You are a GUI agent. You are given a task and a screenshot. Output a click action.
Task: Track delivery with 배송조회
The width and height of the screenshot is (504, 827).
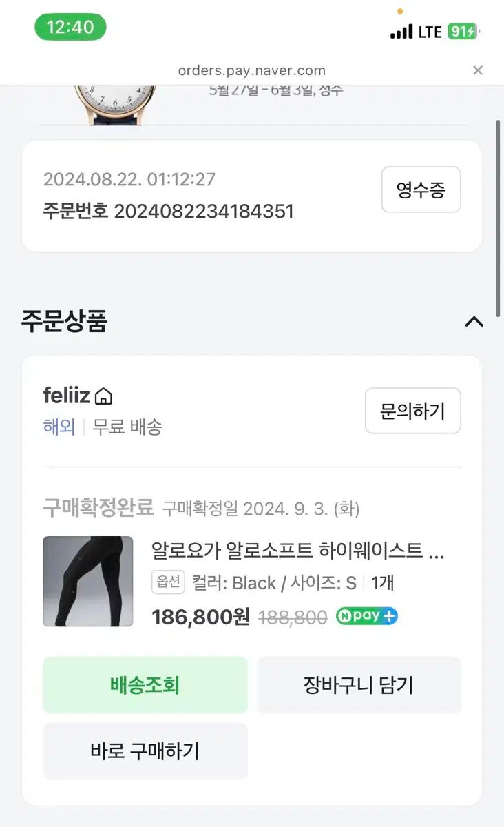click(145, 685)
